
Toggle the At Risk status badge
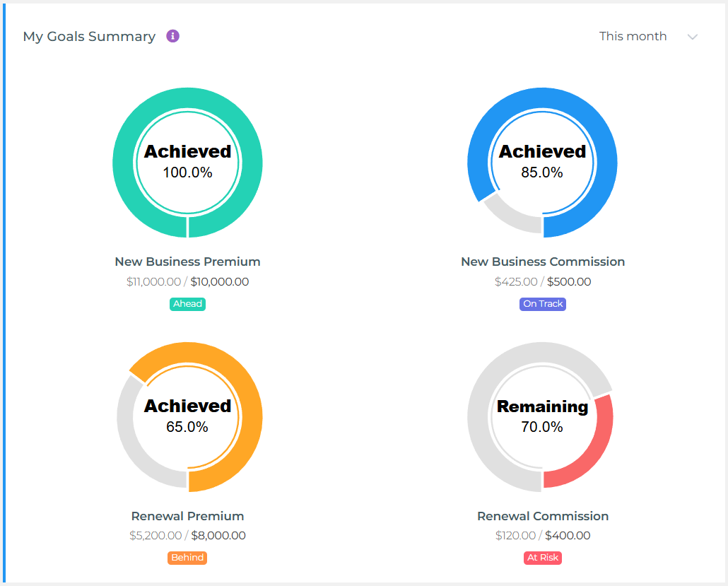coord(542,557)
